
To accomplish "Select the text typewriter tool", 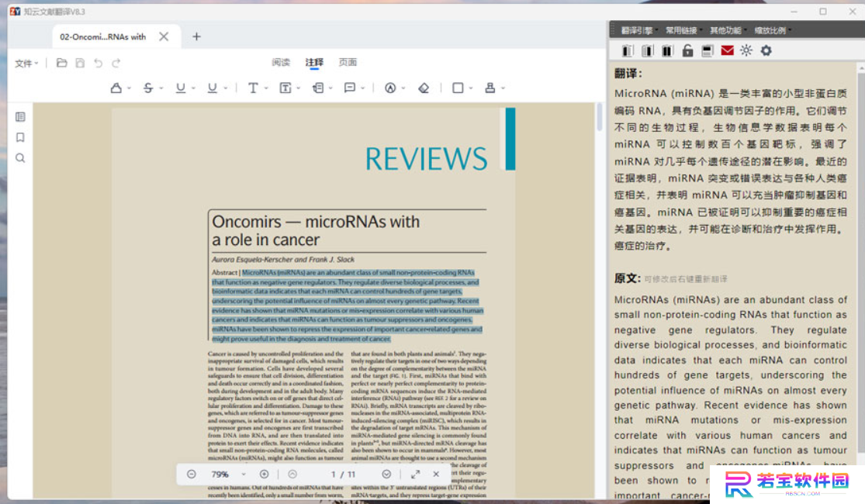I will click(x=253, y=88).
